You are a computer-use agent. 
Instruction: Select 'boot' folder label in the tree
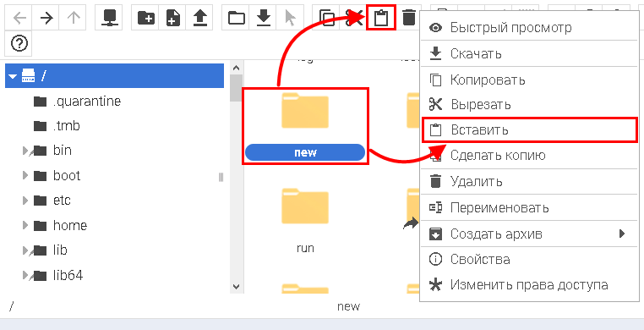[x=67, y=175]
